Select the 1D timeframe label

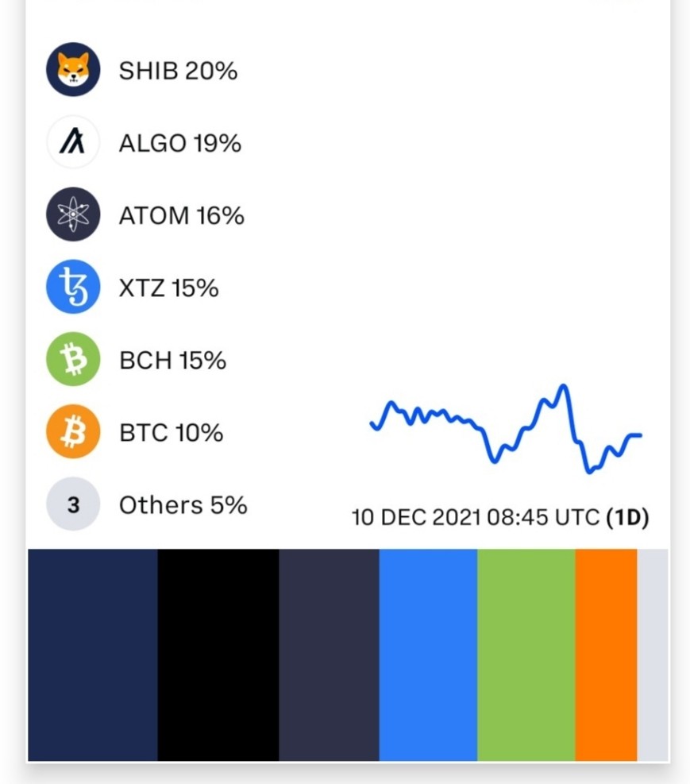point(627,517)
